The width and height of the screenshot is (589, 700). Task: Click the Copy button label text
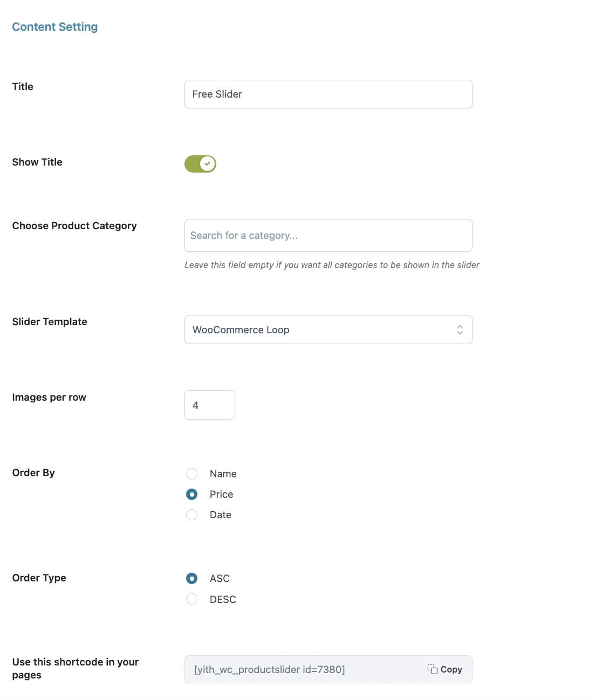click(x=451, y=669)
